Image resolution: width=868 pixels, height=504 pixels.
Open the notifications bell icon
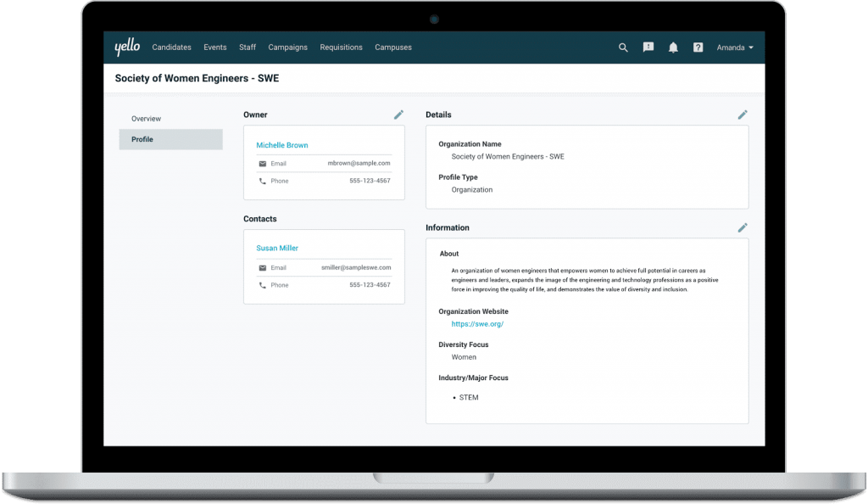(x=673, y=48)
